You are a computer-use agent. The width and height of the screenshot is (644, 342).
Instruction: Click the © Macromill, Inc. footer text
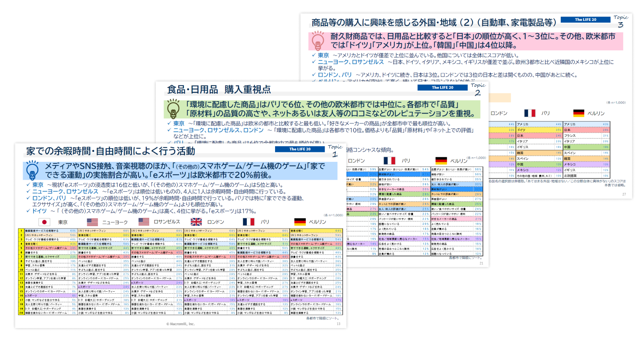181,324
